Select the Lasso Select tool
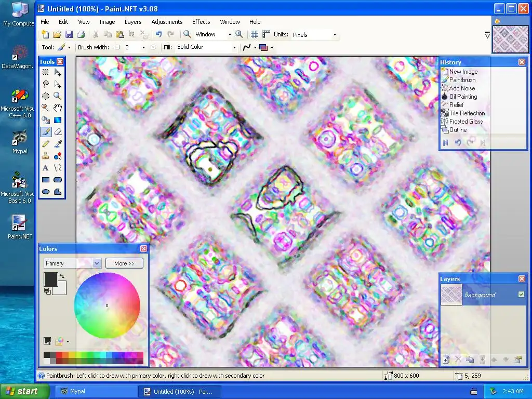Viewport: 532px width, 399px height. (46, 84)
